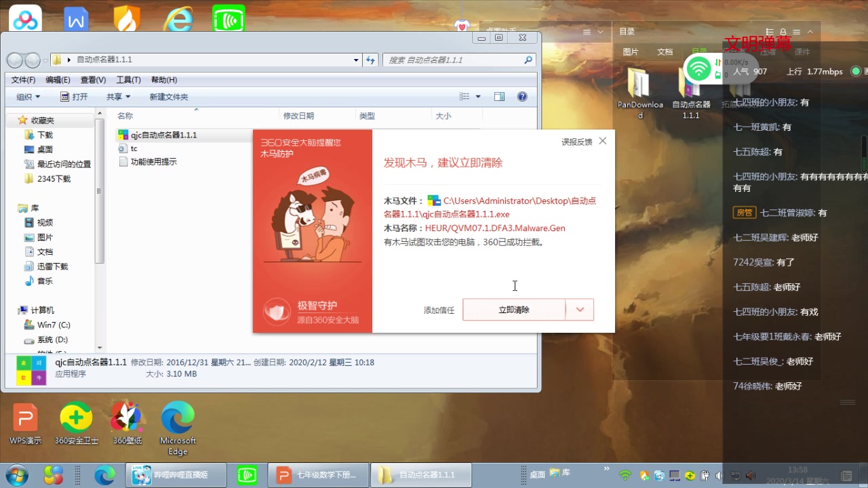Open the 360安全卫士 desktop icon
The height and width of the screenshot is (488, 868).
pos(76,424)
